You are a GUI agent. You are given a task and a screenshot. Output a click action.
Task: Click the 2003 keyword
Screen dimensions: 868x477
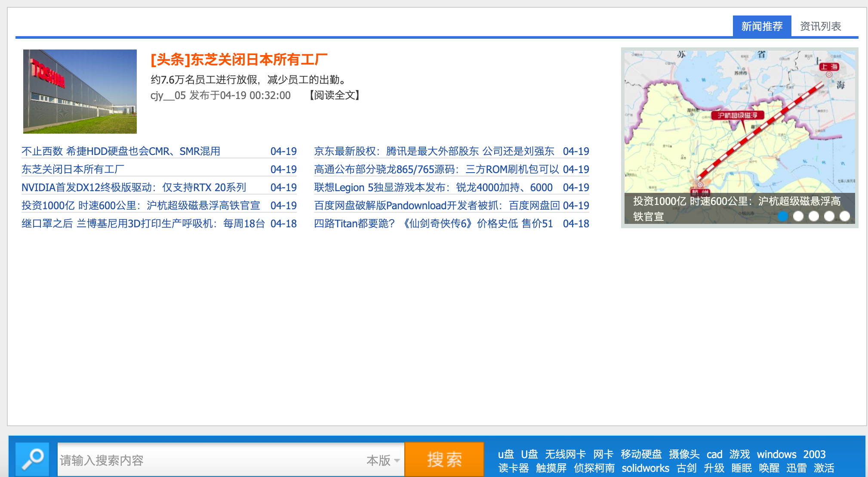(814, 454)
